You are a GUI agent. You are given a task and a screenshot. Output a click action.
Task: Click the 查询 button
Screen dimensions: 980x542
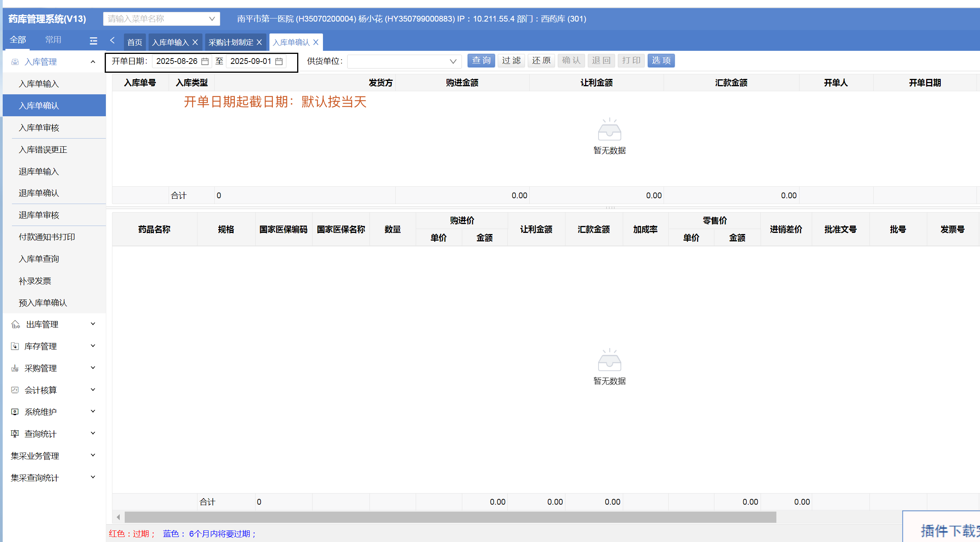pyautogui.click(x=481, y=60)
